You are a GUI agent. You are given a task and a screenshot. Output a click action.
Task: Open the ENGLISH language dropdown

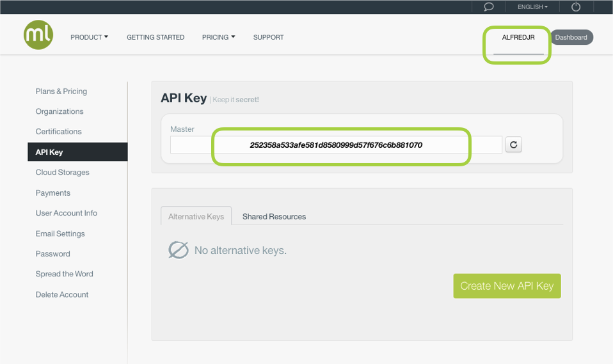click(x=532, y=6)
